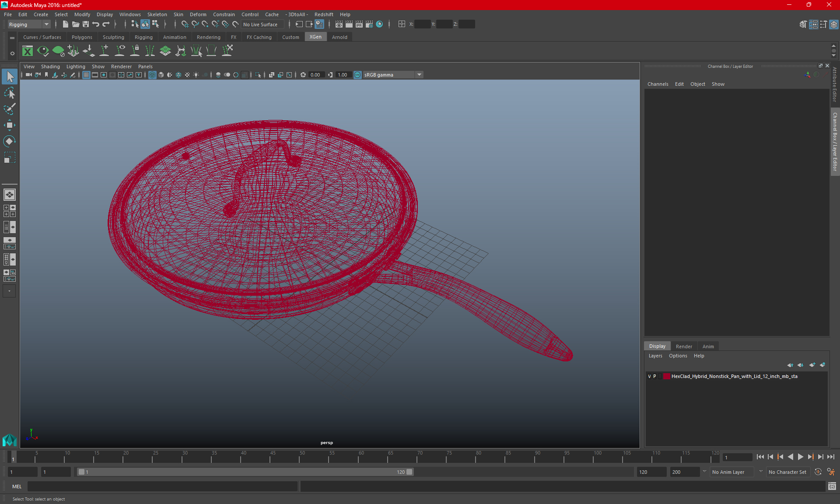Open the Attribute Editor side tab
Viewport: 840px width, 504px height.
pos(835,84)
